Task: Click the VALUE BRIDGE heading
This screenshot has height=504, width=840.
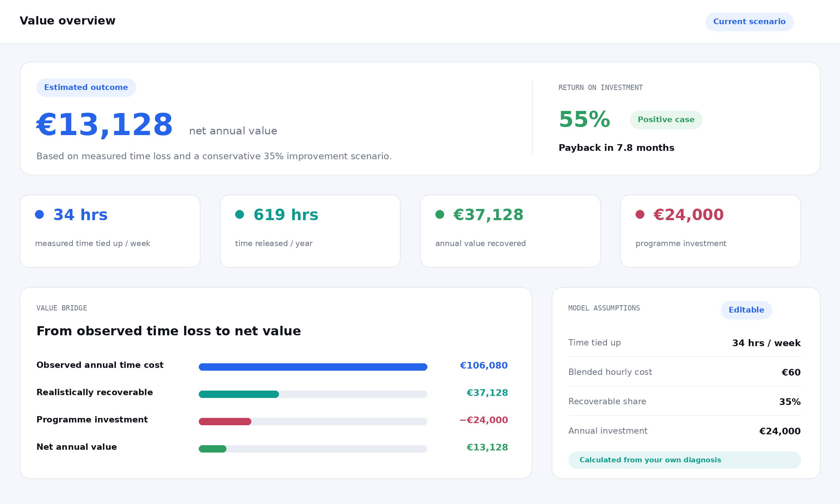Action: (62, 308)
